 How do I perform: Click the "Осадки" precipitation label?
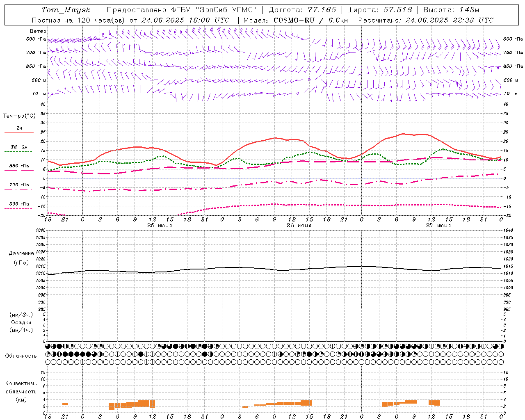(21, 322)
